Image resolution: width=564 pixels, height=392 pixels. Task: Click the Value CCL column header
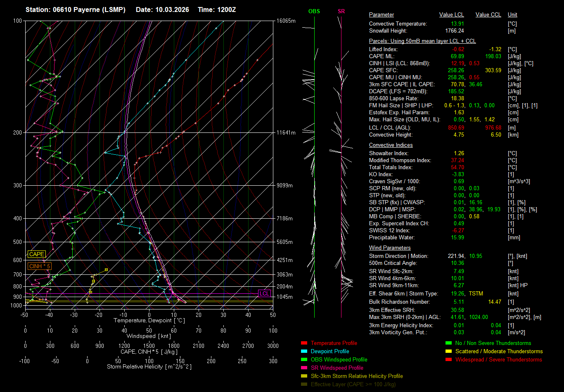point(488,15)
